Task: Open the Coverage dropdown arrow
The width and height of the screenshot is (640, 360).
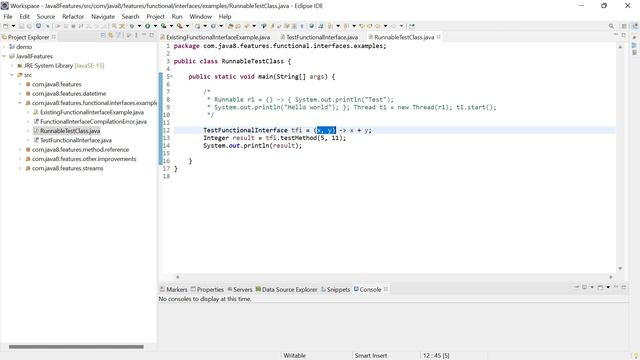Action: 171,26
